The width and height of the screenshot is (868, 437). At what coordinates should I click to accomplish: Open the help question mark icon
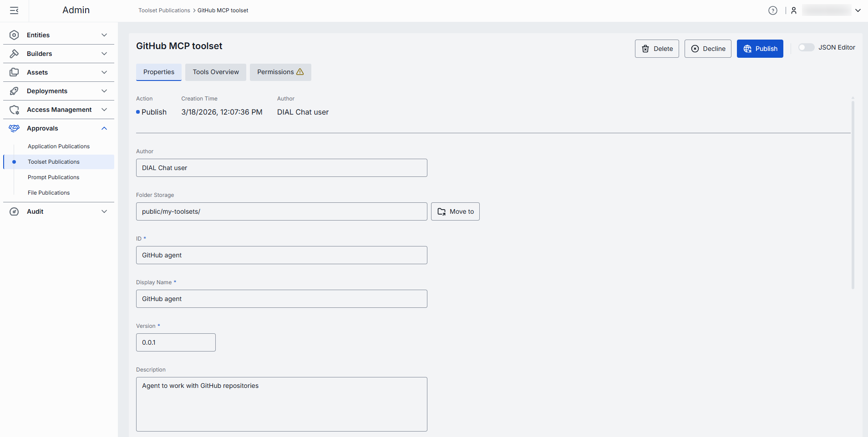(x=772, y=10)
